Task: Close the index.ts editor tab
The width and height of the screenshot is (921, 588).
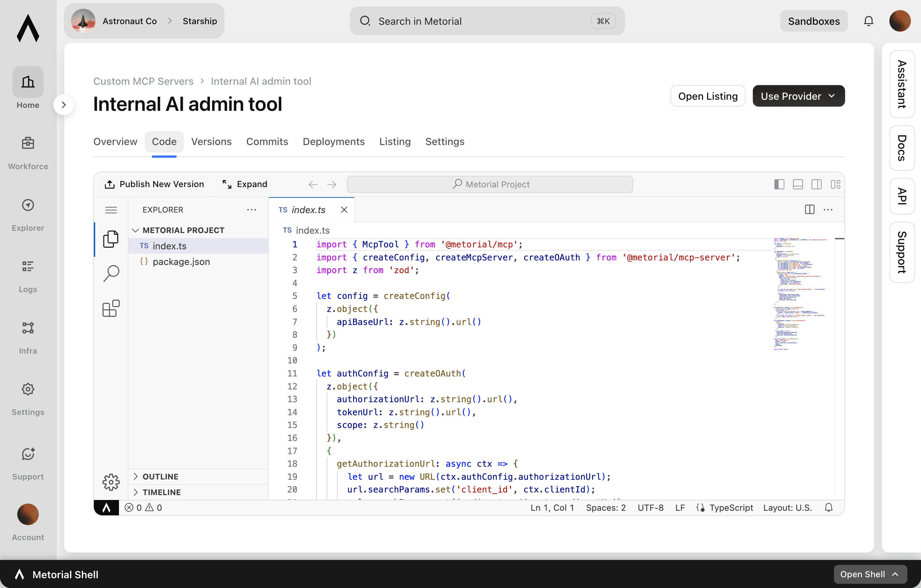Action: pyautogui.click(x=344, y=210)
